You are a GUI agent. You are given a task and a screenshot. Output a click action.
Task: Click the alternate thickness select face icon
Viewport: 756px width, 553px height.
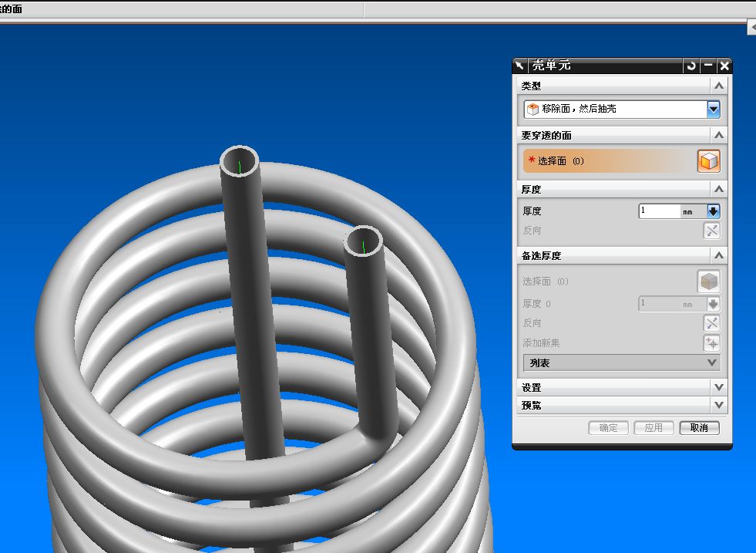click(x=708, y=282)
